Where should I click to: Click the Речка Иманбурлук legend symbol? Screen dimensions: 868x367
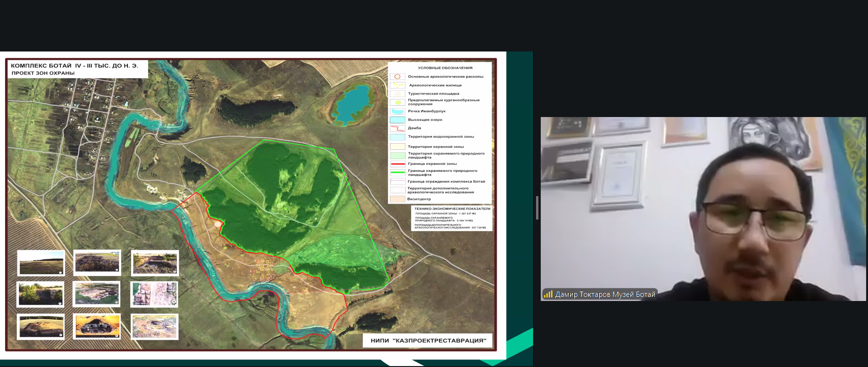397,111
